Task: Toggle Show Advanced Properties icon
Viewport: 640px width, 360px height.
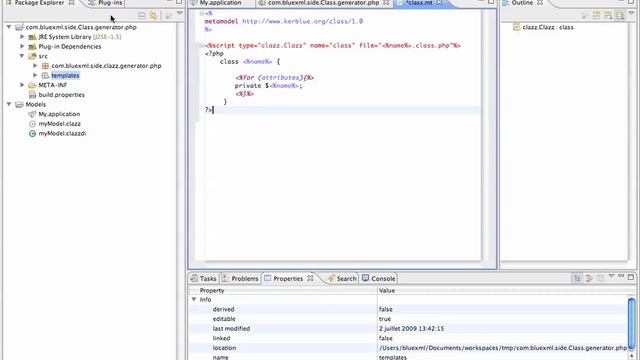Action: [589, 278]
